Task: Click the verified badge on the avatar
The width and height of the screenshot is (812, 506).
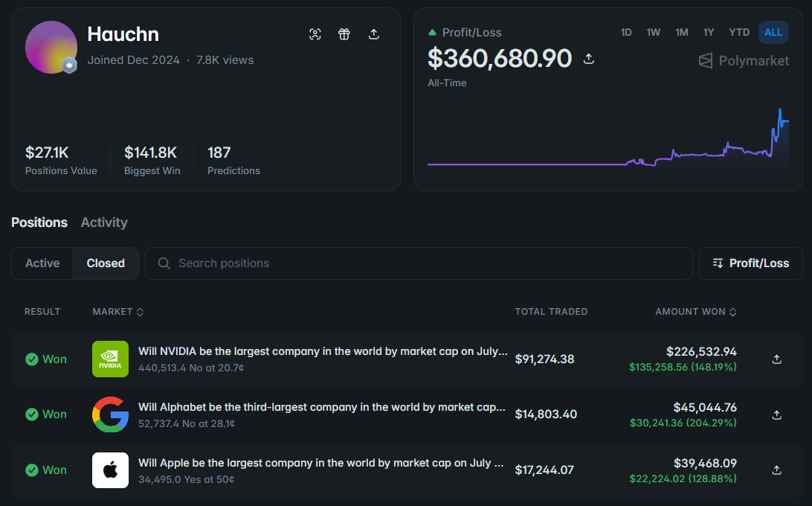Action: coord(69,65)
